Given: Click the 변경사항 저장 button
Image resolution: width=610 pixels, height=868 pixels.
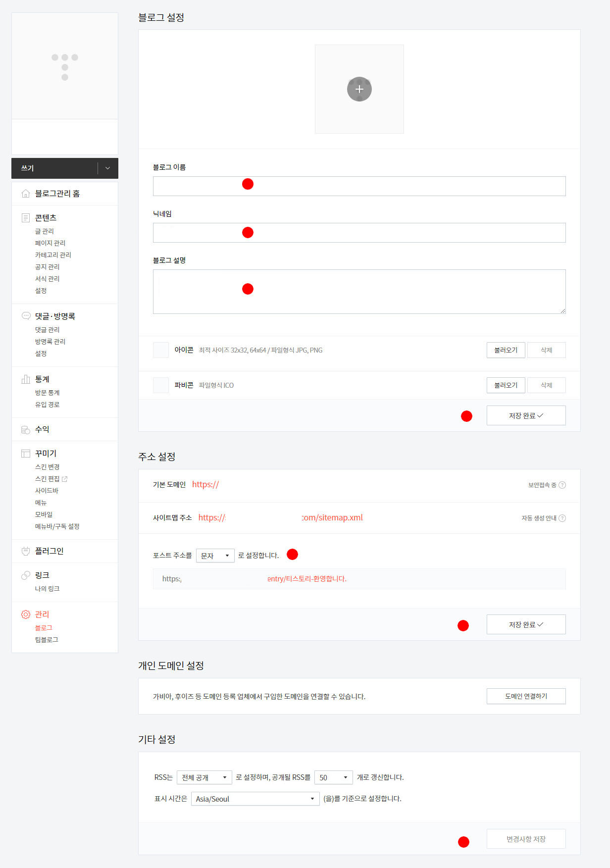Looking at the screenshot, I should 526,839.
